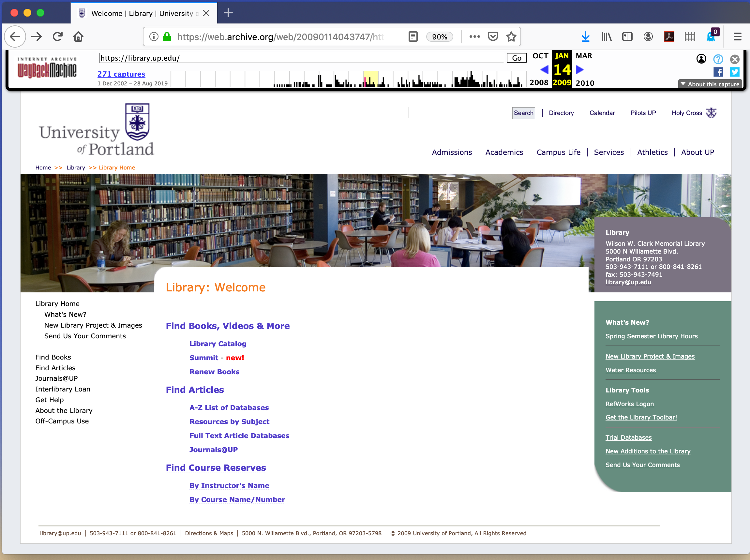Expand About this capture dropdown
The width and height of the screenshot is (750, 560).
pos(710,84)
